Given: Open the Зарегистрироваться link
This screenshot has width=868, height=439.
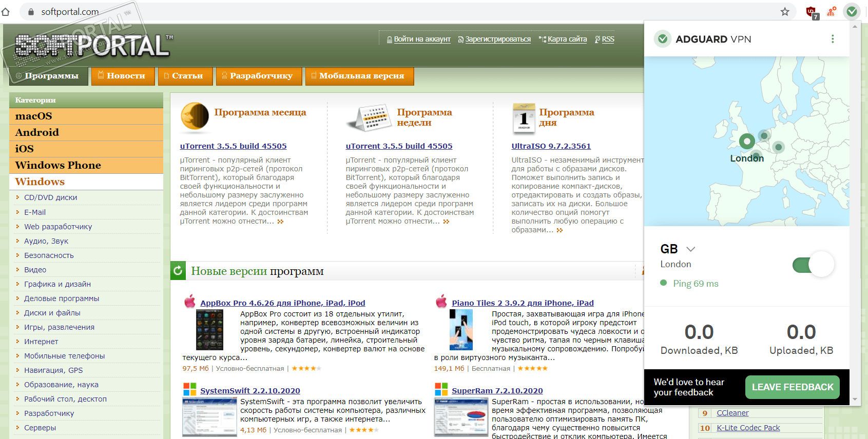Looking at the screenshot, I should coord(498,39).
